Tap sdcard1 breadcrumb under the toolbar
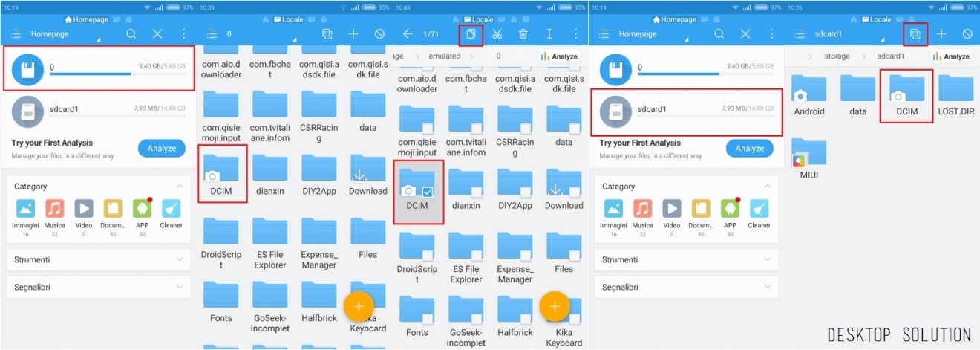This screenshot has height=350, width=980. [890, 56]
